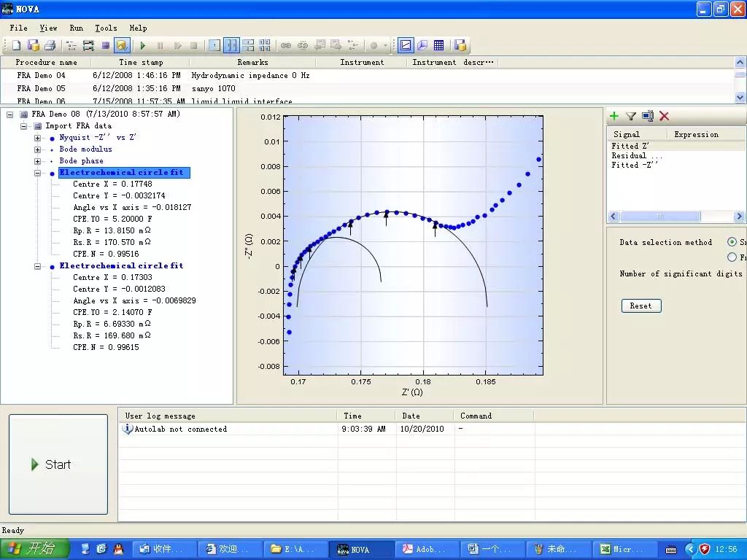Click the 2D plot view icon

[406, 45]
